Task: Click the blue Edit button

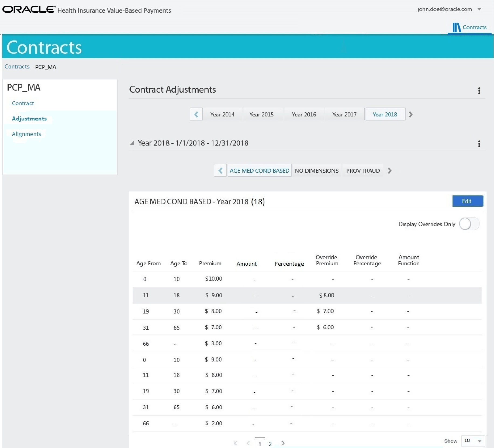Action: tap(468, 201)
